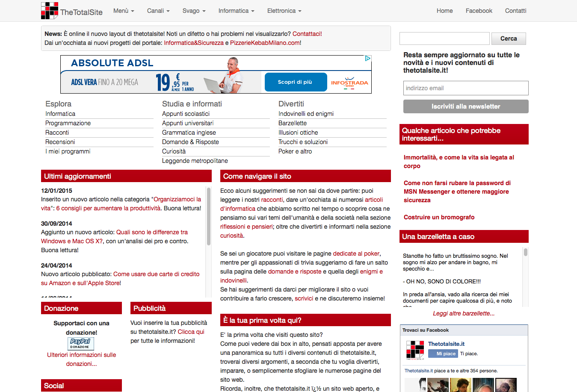This screenshot has height=392, width=577.
Task: Click Iscriviti alla newsletter button
Action: (x=466, y=106)
